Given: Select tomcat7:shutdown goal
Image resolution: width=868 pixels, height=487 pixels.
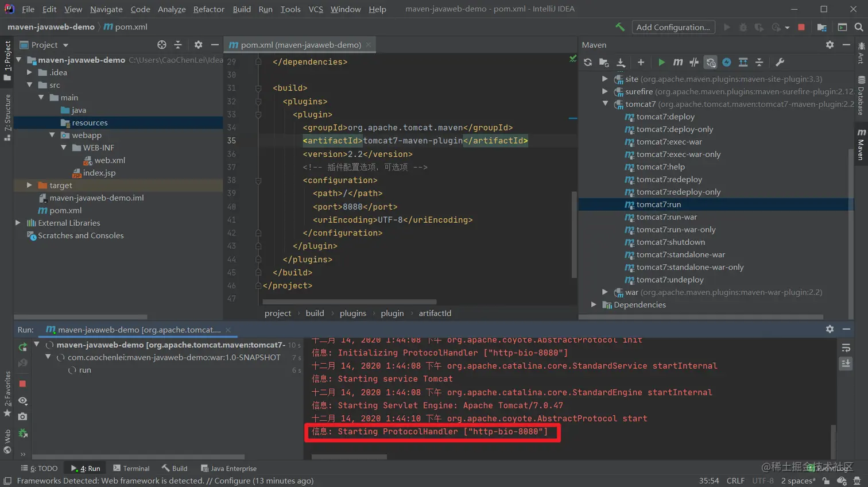Looking at the screenshot, I should (x=671, y=242).
